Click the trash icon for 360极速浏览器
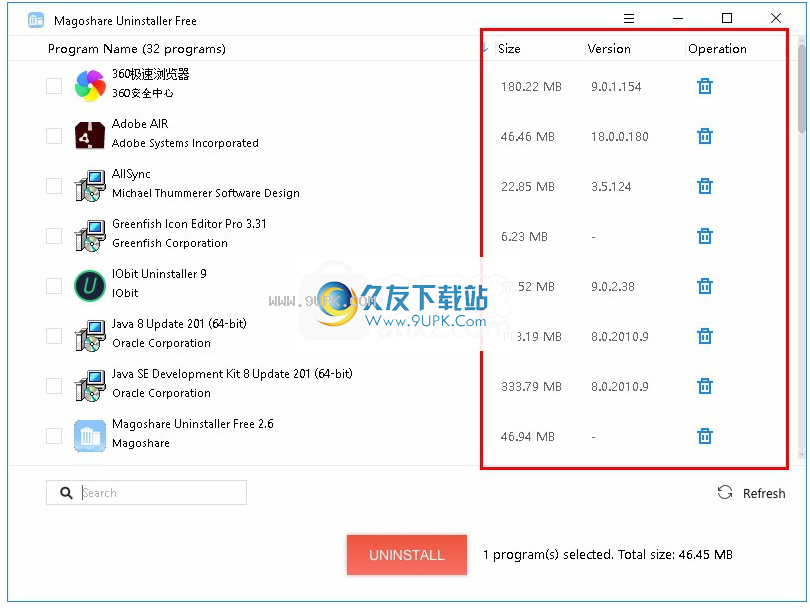The image size is (810, 608). [x=705, y=86]
